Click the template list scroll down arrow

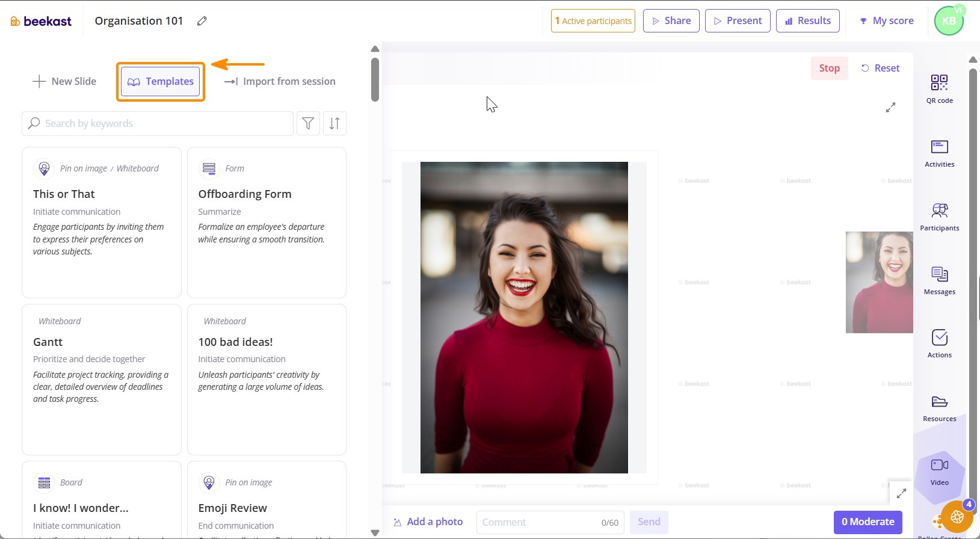coord(375,533)
